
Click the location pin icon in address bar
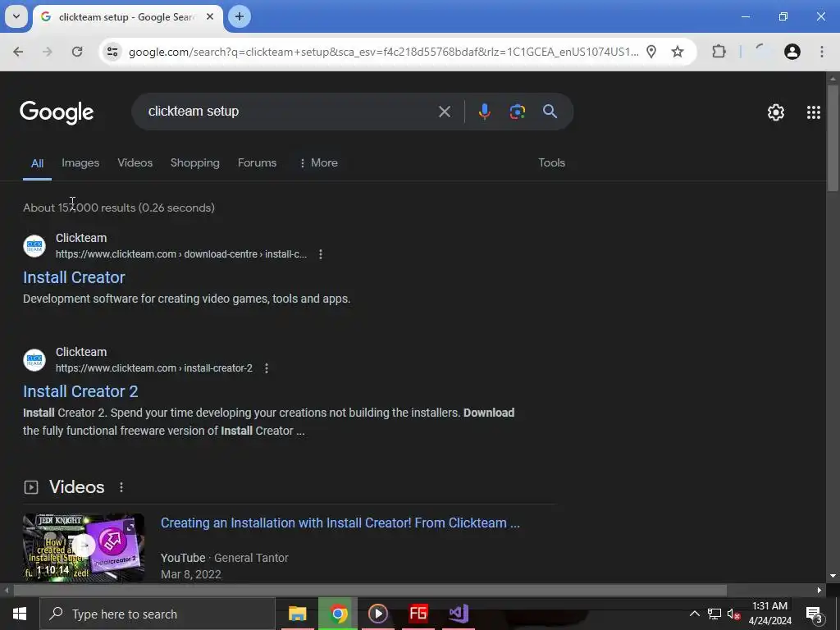pyautogui.click(x=651, y=52)
